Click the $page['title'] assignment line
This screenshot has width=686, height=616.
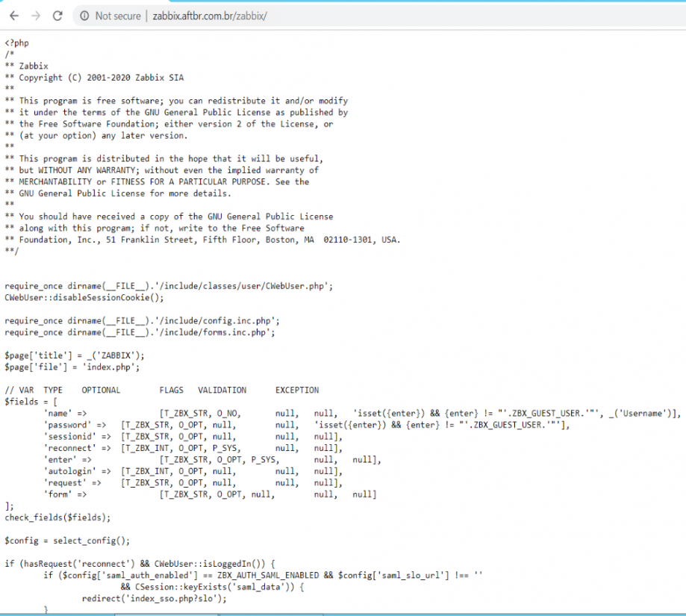pos(75,355)
